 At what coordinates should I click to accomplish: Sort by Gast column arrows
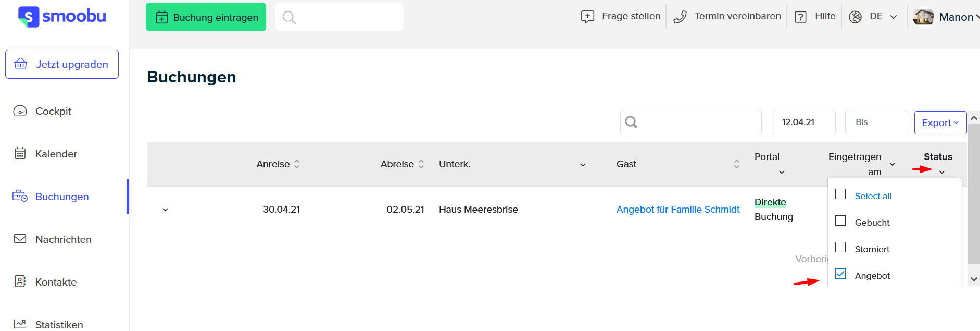pyautogui.click(x=737, y=164)
